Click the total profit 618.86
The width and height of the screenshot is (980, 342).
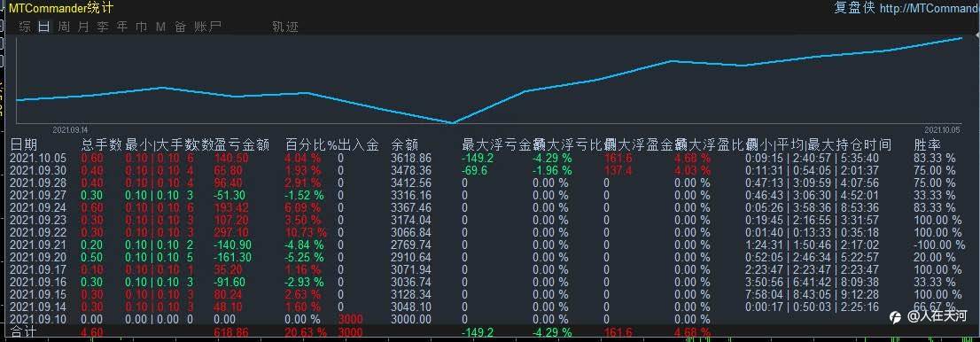click(231, 332)
